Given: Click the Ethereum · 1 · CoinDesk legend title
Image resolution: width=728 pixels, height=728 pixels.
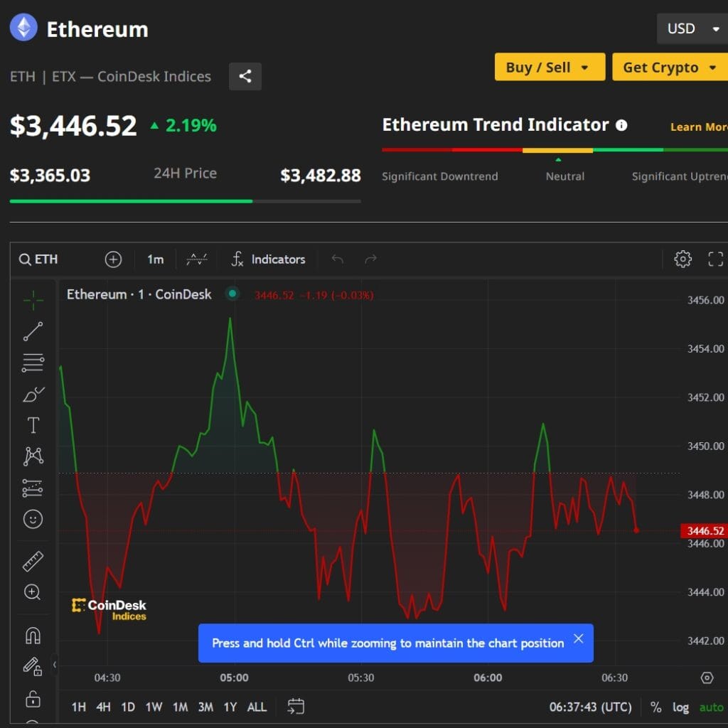Looking at the screenshot, I should pos(139,294).
